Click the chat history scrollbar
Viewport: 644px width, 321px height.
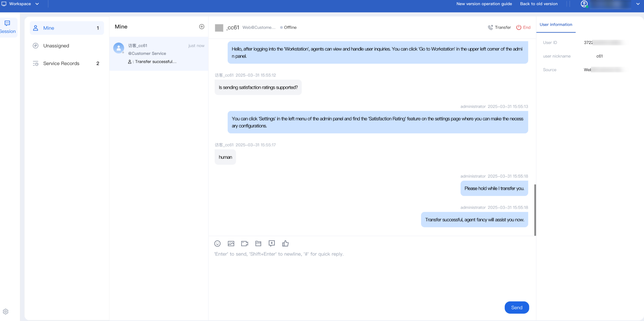click(535, 210)
